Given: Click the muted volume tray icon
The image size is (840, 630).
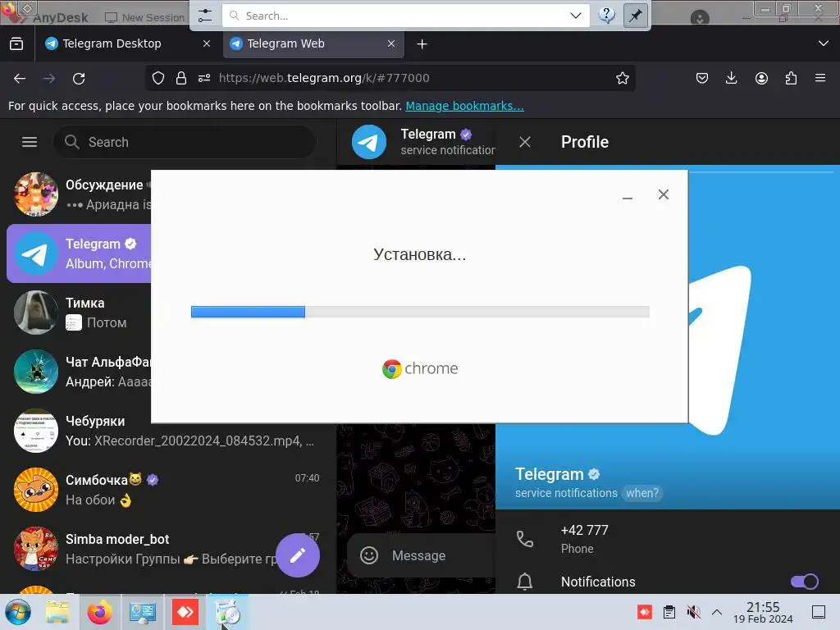Looking at the screenshot, I should tap(693, 612).
